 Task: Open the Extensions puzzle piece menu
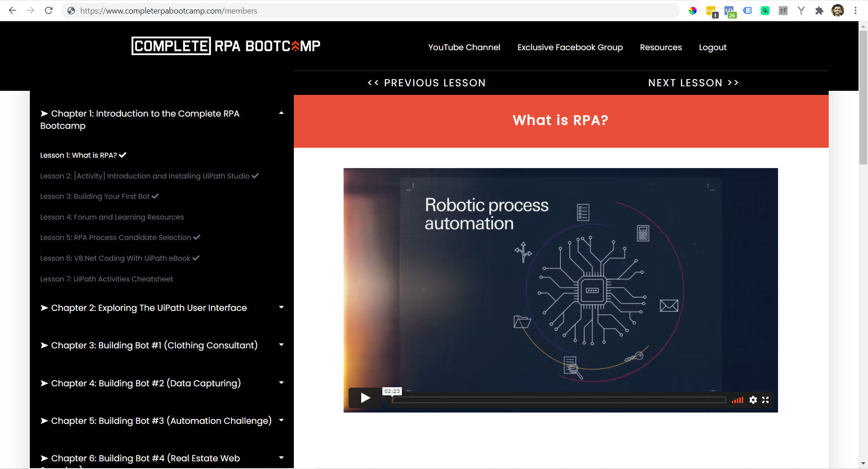(819, 10)
